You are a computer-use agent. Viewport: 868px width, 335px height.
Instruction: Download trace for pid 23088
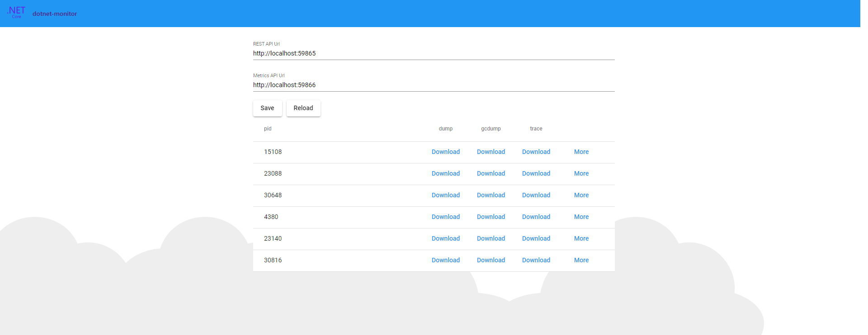536,174
